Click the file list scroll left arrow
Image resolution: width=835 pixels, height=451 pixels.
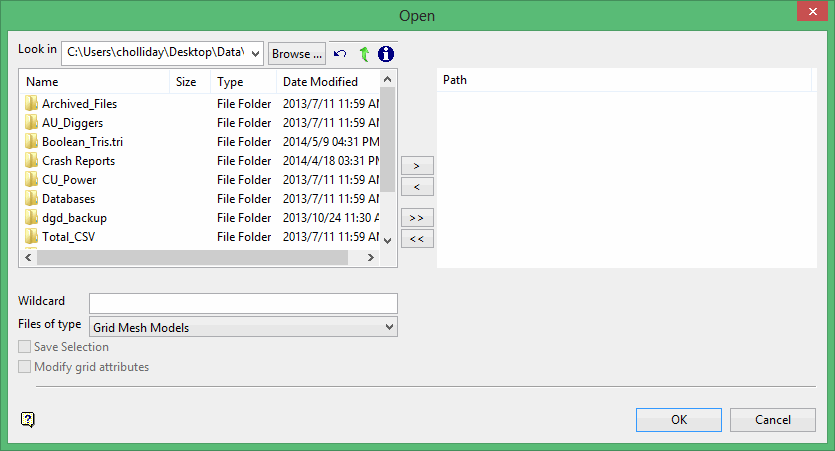(x=28, y=257)
